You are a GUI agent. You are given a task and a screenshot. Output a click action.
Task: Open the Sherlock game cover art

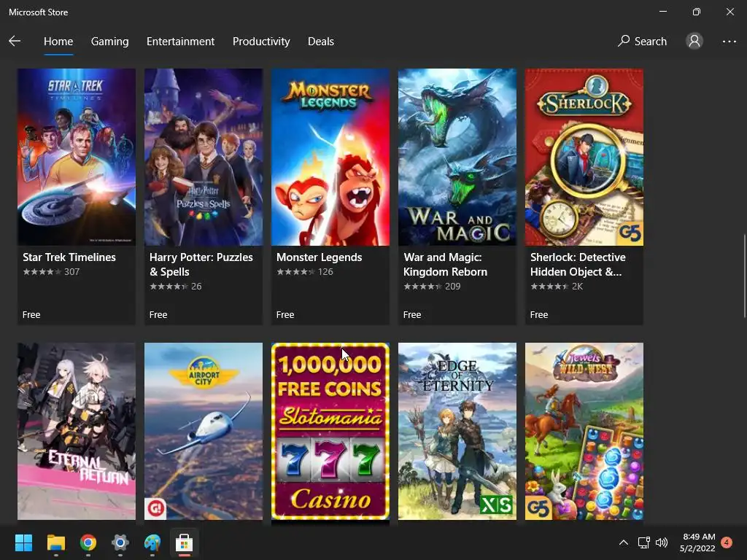(x=584, y=157)
